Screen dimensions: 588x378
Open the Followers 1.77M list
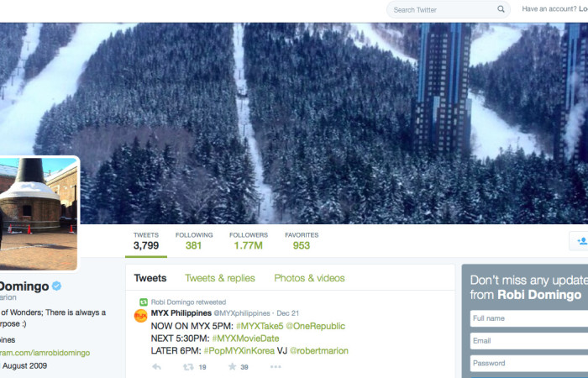[249, 241]
